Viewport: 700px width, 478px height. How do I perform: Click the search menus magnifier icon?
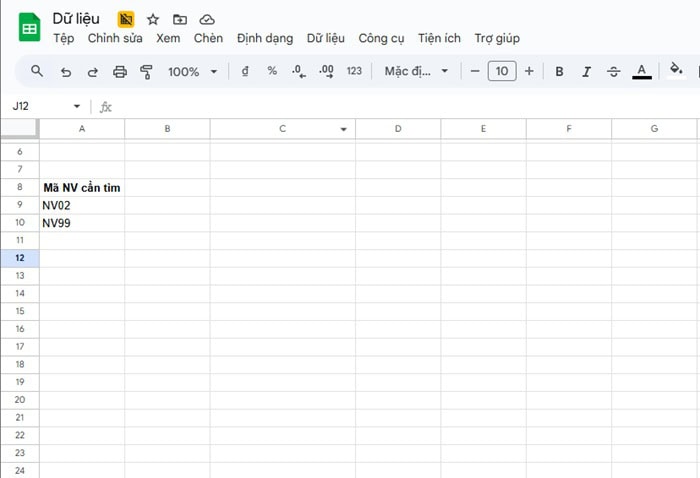point(37,71)
